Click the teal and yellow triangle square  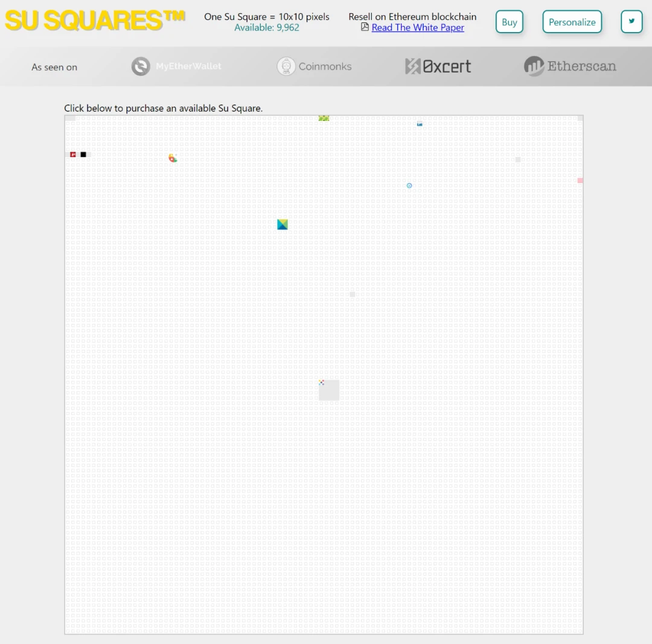(x=283, y=224)
